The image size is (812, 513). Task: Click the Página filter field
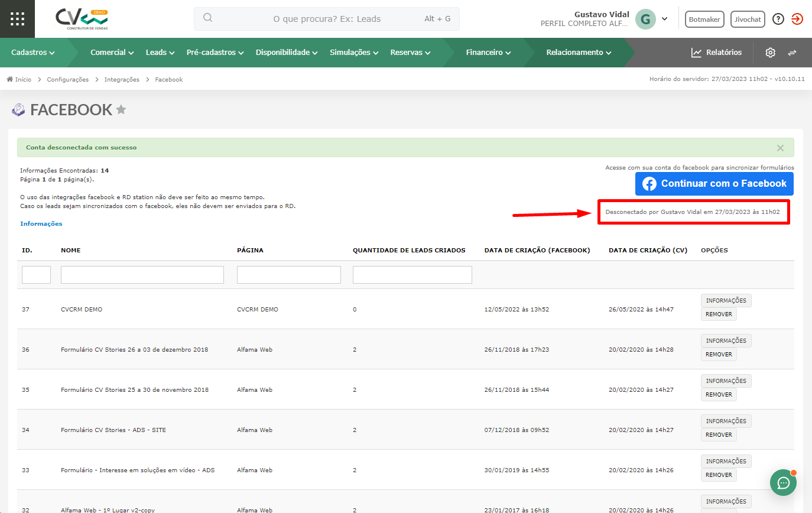[x=289, y=275]
